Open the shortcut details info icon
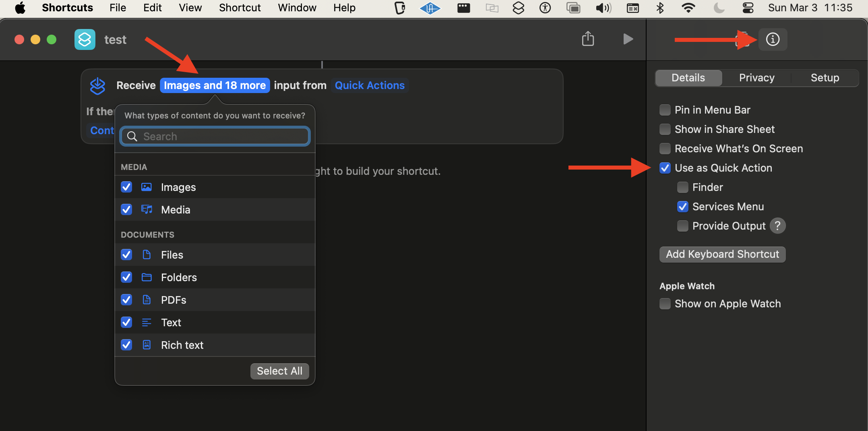 [x=772, y=39]
